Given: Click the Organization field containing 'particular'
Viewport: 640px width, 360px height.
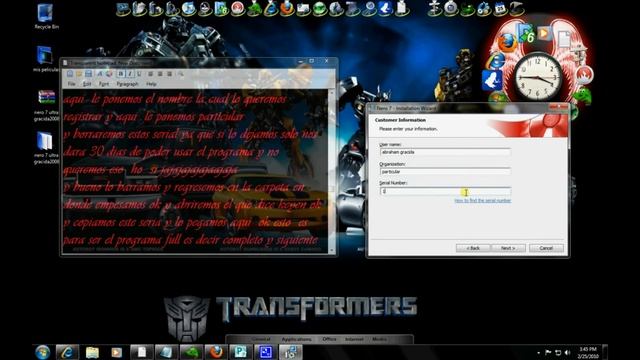Looking at the screenshot, I should 445,171.
